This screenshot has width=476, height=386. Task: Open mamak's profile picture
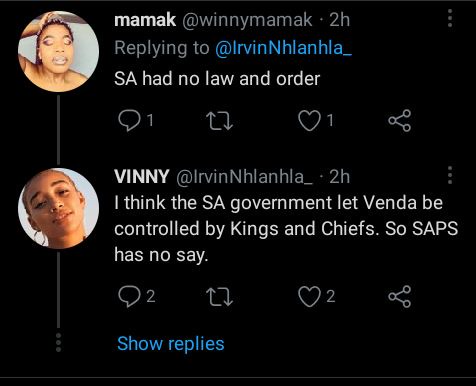coord(58,51)
